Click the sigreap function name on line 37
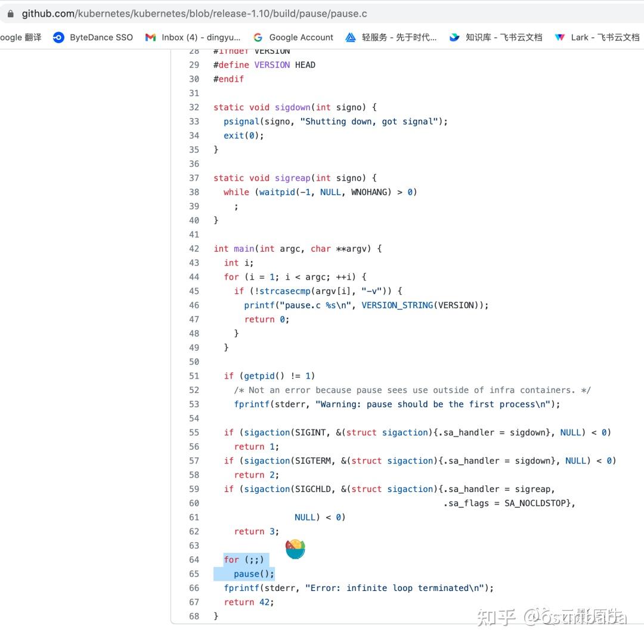The image size is (644, 644). point(292,178)
